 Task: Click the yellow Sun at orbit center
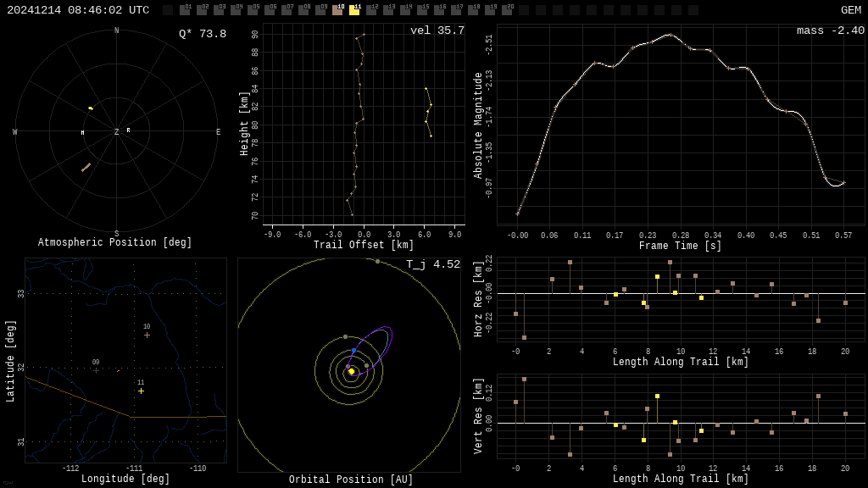[x=351, y=371]
